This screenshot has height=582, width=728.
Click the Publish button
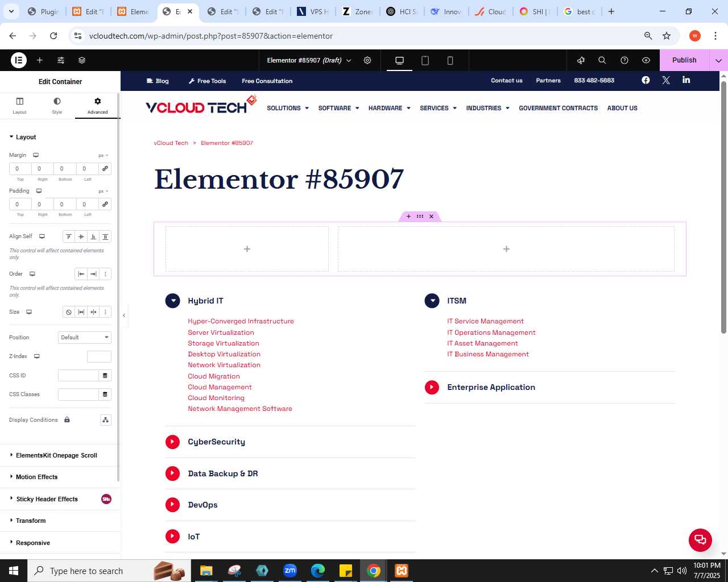684,60
